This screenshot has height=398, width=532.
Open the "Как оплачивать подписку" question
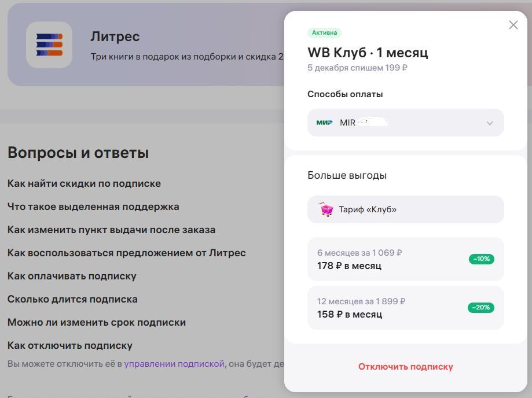(x=72, y=276)
